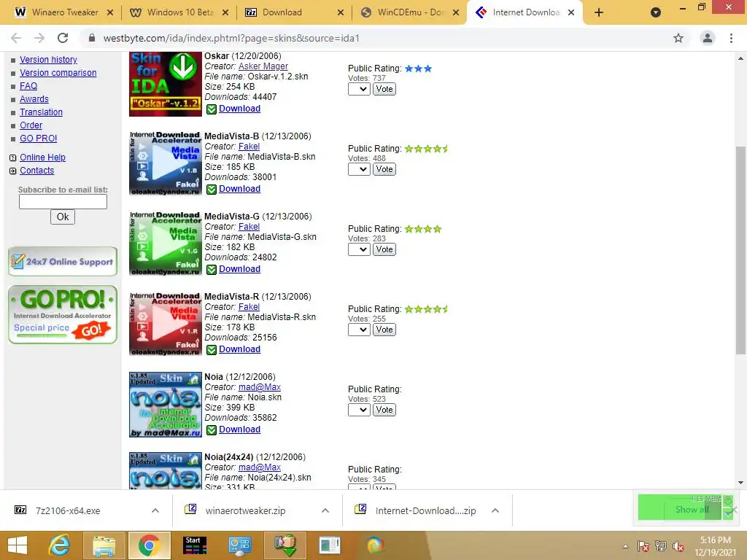Open the Chrome profile avatar
This screenshot has height=560, width=747.
point(708,38)
